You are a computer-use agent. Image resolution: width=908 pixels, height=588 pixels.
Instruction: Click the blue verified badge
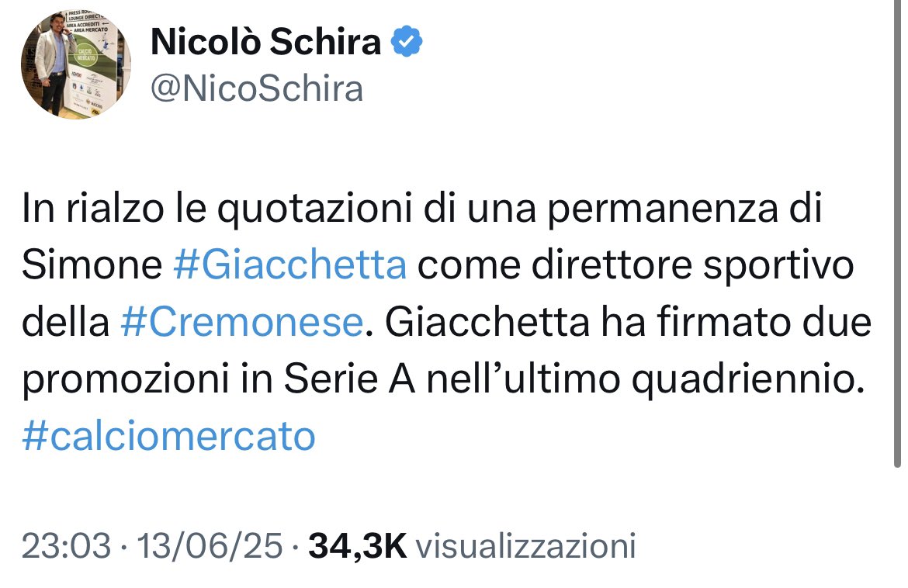coord(407,41)
